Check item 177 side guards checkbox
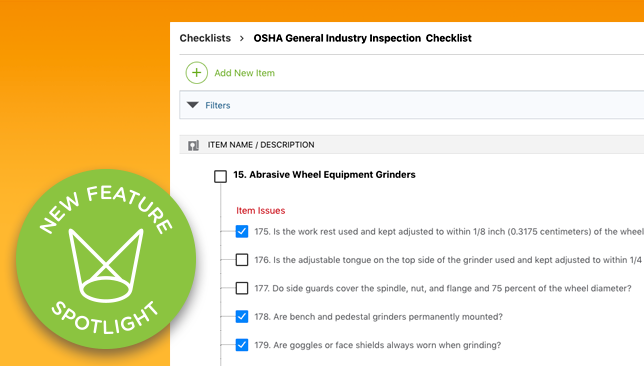The image size is (644, 366). [x=242, y=288]
